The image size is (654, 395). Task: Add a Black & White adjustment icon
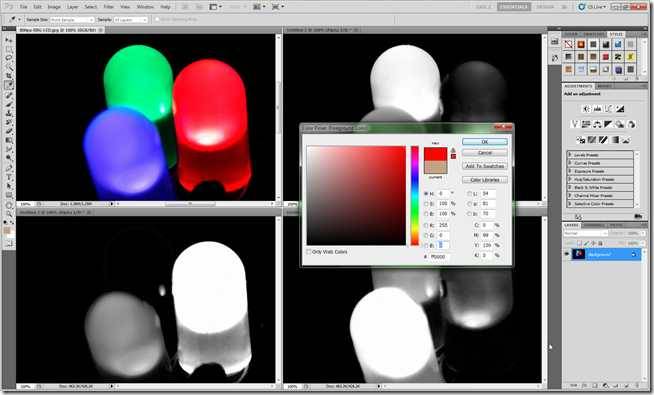(x=609, y=124)
